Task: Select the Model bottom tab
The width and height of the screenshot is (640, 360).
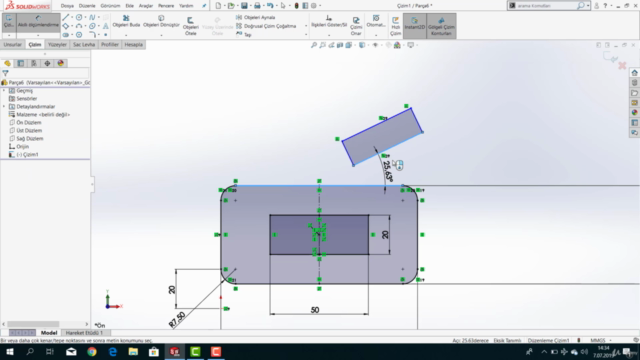Action: (x=49, y=333)
